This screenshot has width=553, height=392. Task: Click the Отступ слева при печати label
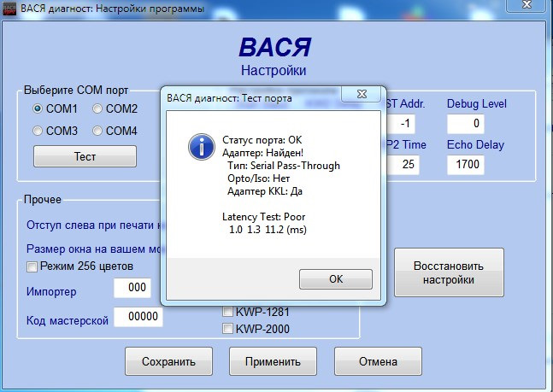tap(93, 225)
